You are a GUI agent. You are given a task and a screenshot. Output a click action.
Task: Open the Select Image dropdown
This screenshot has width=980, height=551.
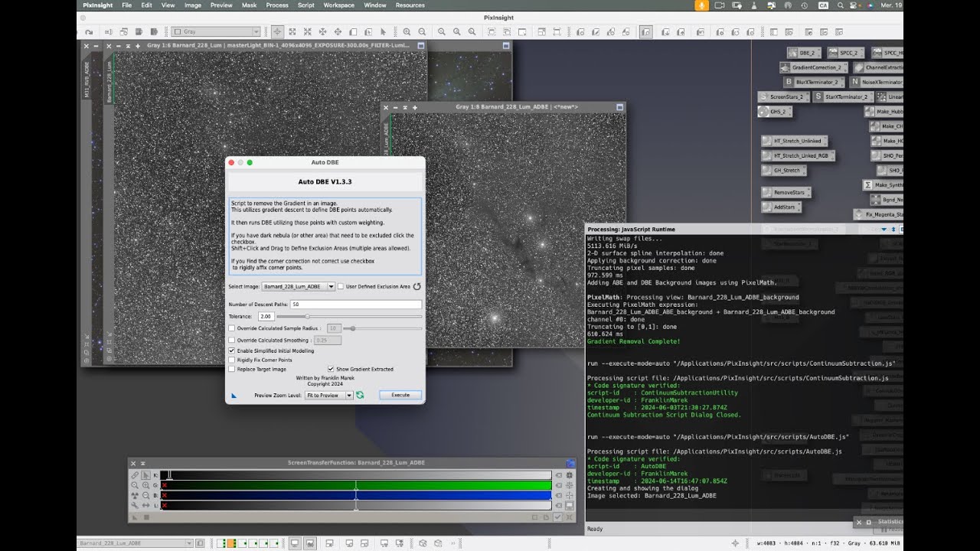pyautogui.click(x=299, y=287)
